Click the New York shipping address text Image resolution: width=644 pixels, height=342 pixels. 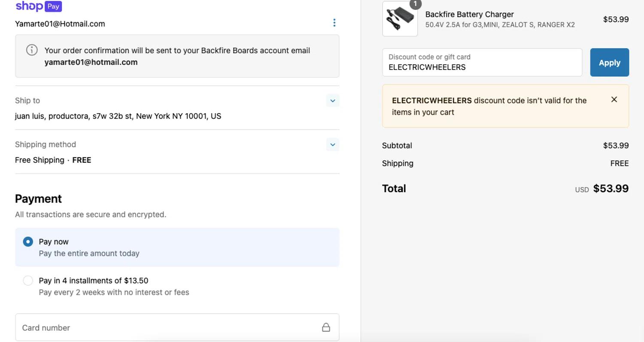(118, 116)
